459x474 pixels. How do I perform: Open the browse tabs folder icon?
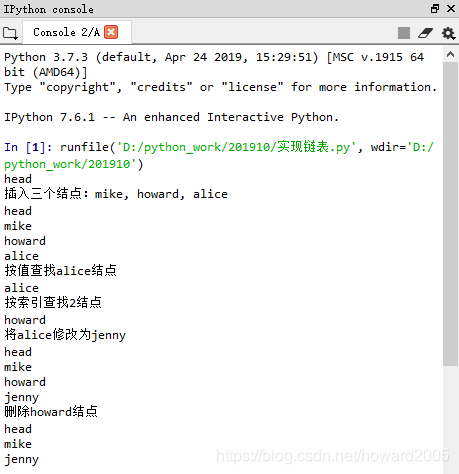[x=10, y=33]
